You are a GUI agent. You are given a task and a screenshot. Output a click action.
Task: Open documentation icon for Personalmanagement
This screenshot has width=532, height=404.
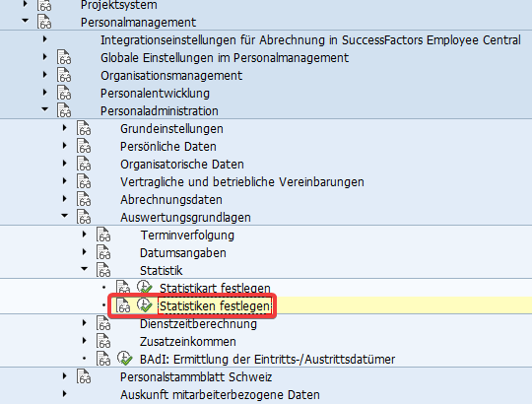pyautogui.click(x=44, y=22)
